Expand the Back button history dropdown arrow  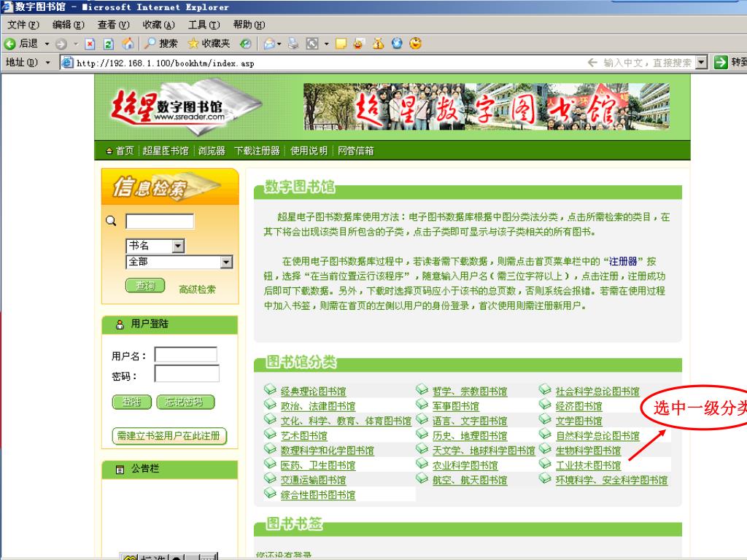point(47,44)
